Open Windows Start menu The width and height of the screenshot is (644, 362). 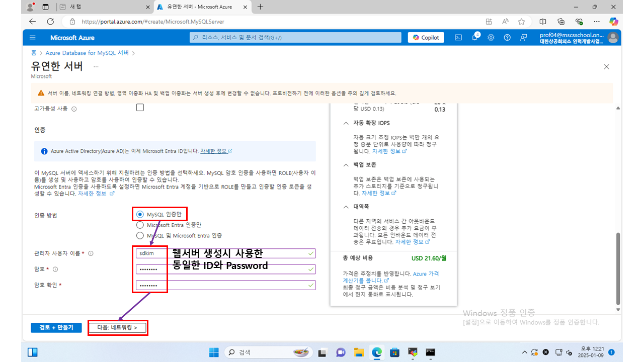pyautogui.click(x=214, y=352)
